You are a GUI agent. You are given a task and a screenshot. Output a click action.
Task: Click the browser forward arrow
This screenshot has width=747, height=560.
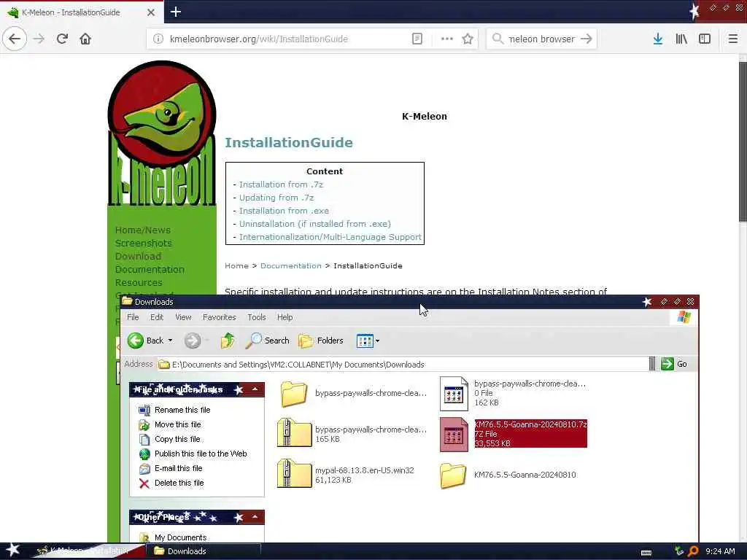[x=39, y=39]
